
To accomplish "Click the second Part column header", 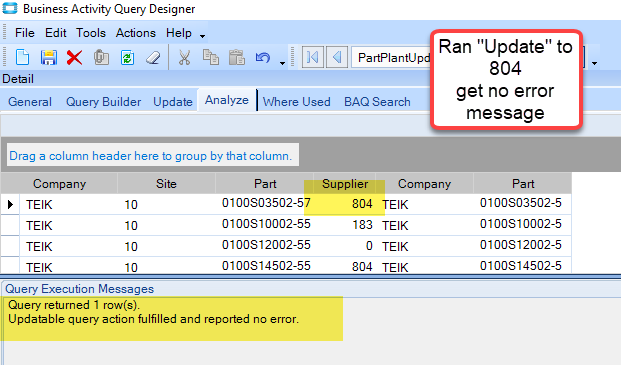I will point(523,184).
